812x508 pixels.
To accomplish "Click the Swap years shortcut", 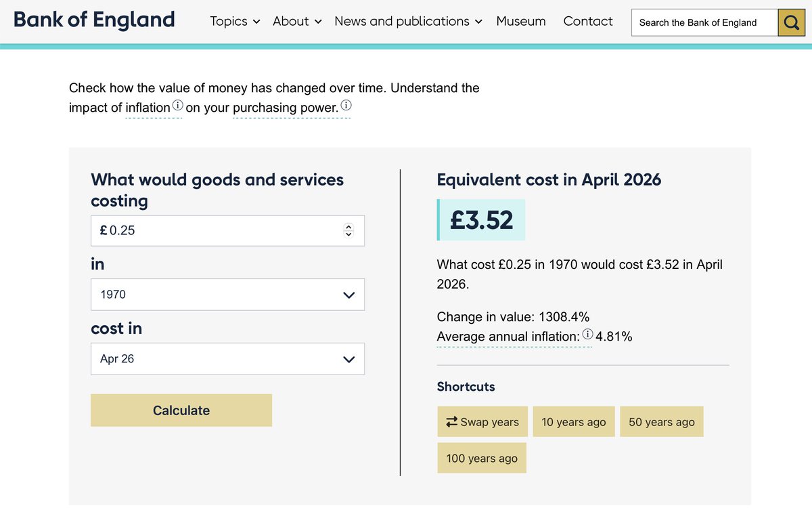I will coord(482,422).
